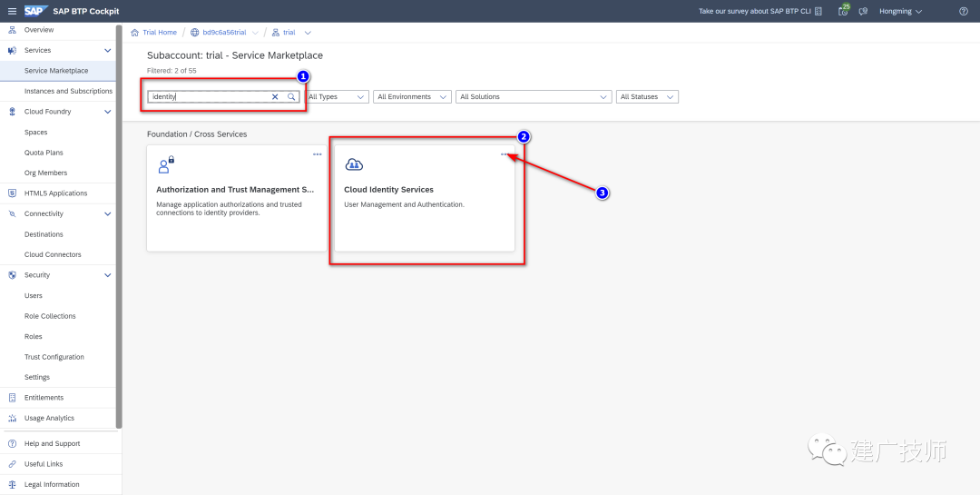Open actions menu on Authorization and Trust card
980x495 pixels.
[x=318, y=153]
